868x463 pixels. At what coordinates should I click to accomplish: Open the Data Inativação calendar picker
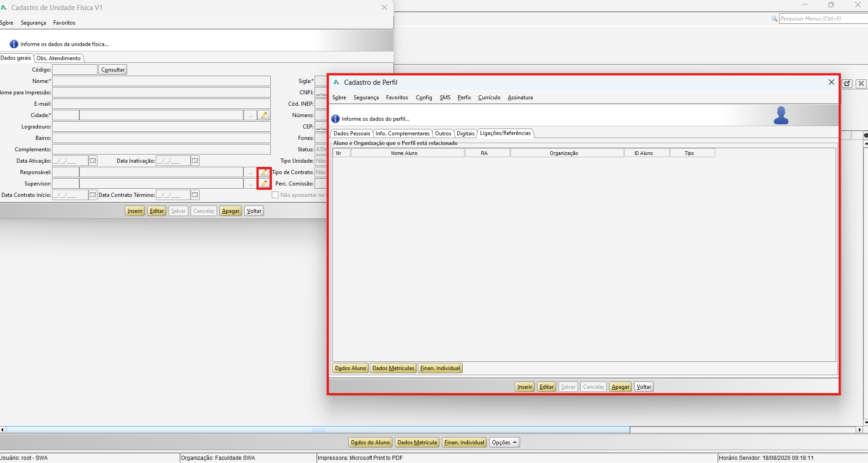(195, 161)
